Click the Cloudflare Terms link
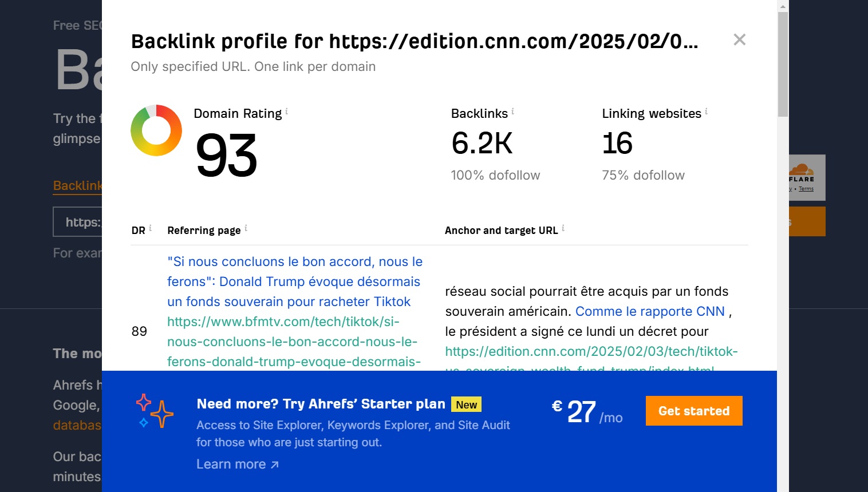This screenshot has height=492, width=868. pos(805,189)
